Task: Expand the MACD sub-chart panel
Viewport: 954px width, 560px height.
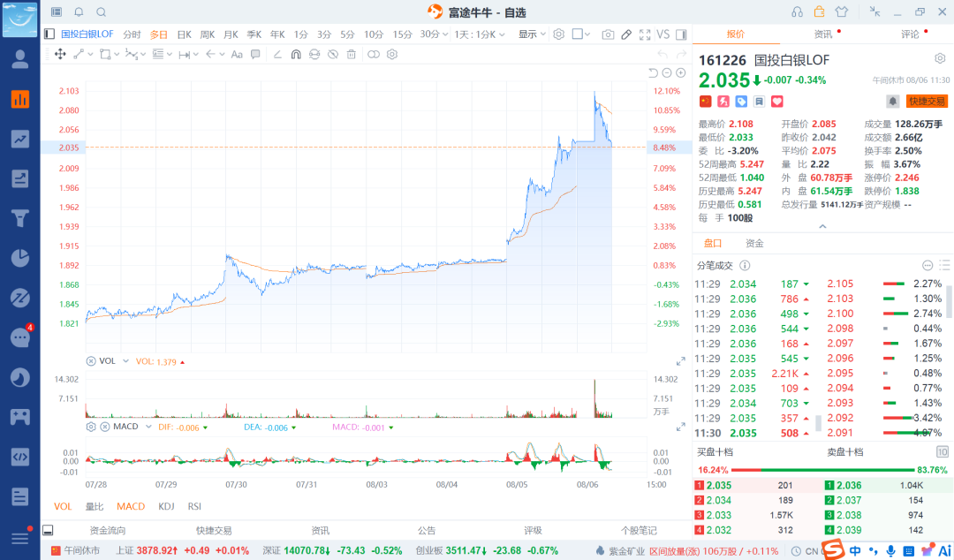Action: pos(681,428)
